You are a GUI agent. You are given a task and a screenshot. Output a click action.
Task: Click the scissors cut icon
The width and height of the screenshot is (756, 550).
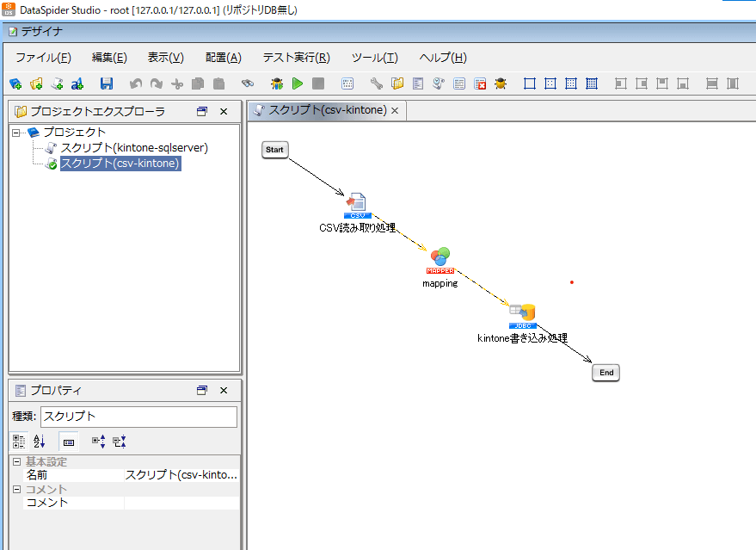pos(177,84)
